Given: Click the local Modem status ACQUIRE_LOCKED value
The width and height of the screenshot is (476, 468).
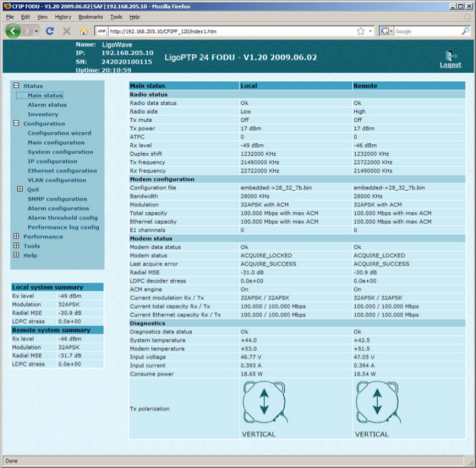Looking at the screenshot, I should click(266, 256).
